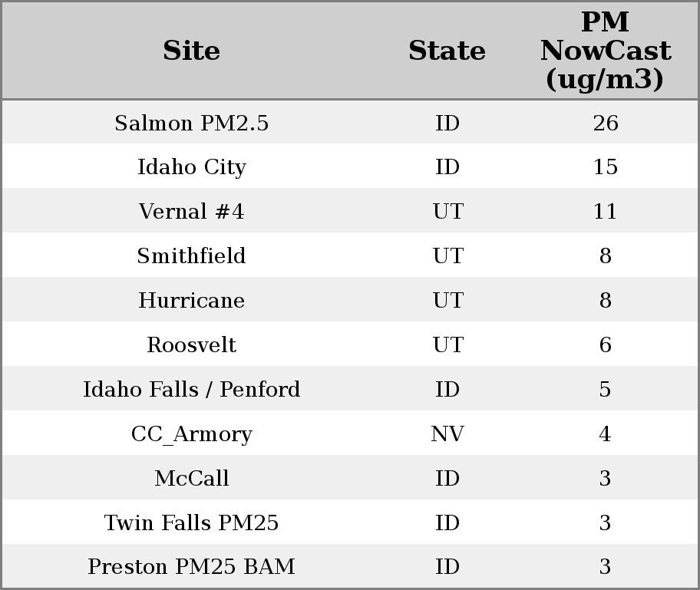Select the CC_Armory site cell

(191, 434)
